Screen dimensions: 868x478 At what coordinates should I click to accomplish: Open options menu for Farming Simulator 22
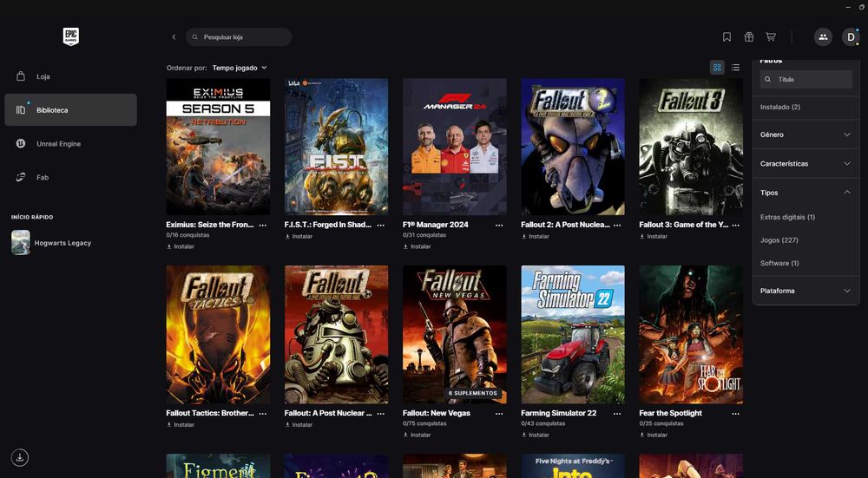pos(617,413)
